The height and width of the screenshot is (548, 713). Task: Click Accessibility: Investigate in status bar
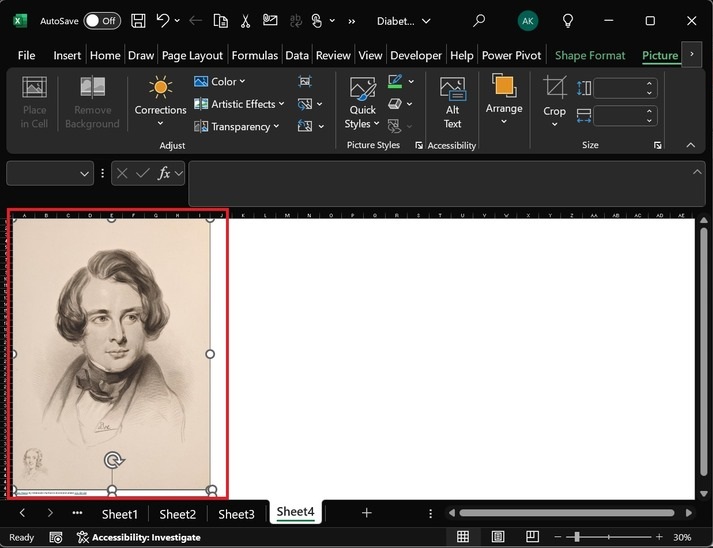pos(138,537)
